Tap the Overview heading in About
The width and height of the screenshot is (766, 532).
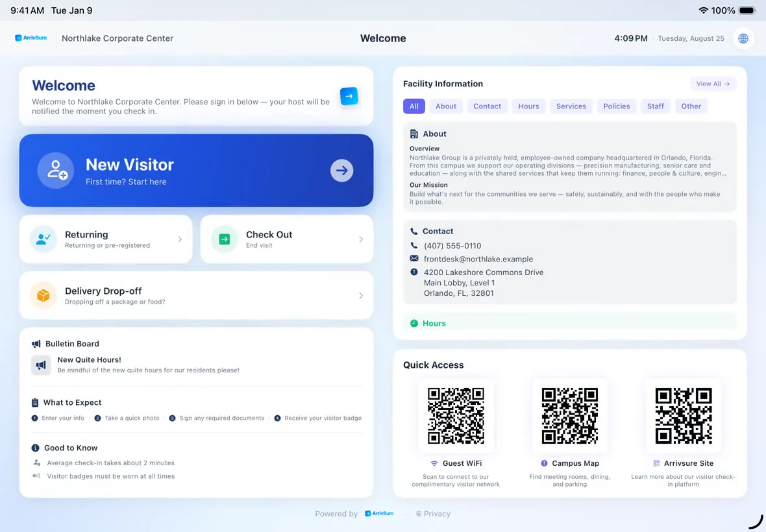pyautogui.click(x=424, y=149)
